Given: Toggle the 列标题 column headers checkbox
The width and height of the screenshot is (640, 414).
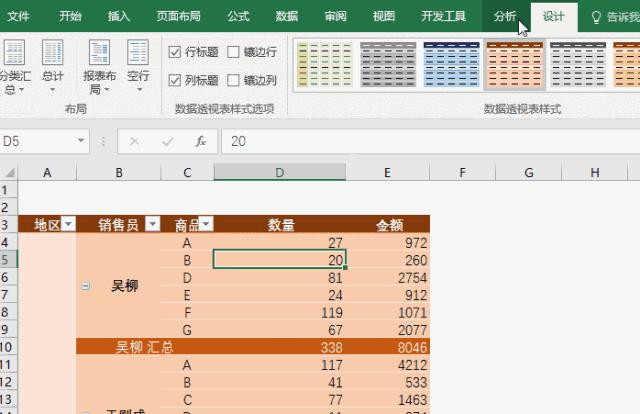Looking at the screenshot, I should [175, 80].
